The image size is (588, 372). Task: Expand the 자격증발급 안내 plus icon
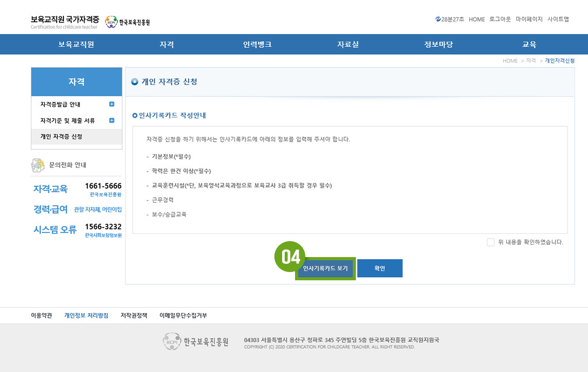[x=112, y=105]
